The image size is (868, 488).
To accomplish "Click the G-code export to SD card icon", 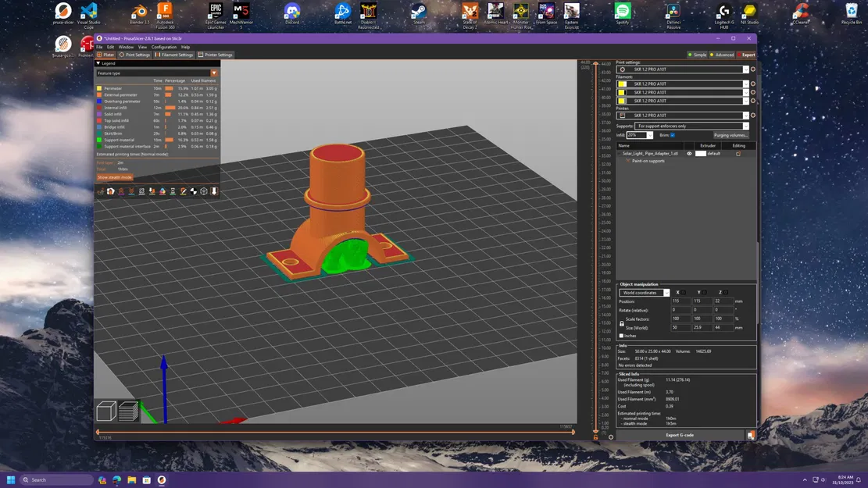I will coord(750,435).
